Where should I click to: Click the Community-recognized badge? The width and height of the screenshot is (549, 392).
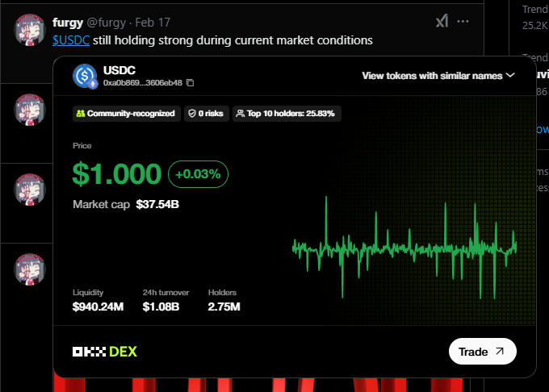click(x=127, y=114)
